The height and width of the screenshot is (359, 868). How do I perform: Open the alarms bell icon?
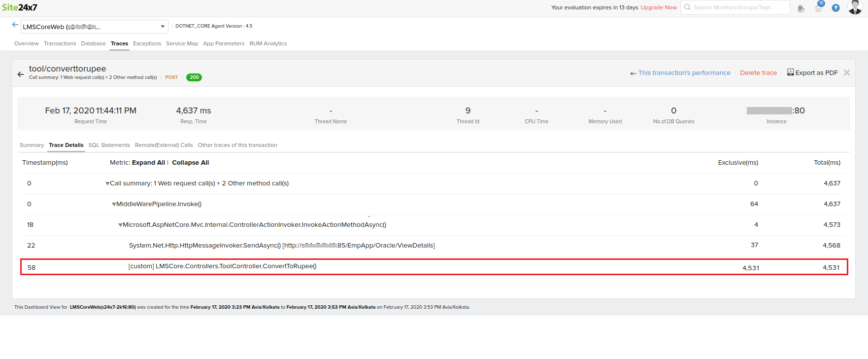(801, 8)
